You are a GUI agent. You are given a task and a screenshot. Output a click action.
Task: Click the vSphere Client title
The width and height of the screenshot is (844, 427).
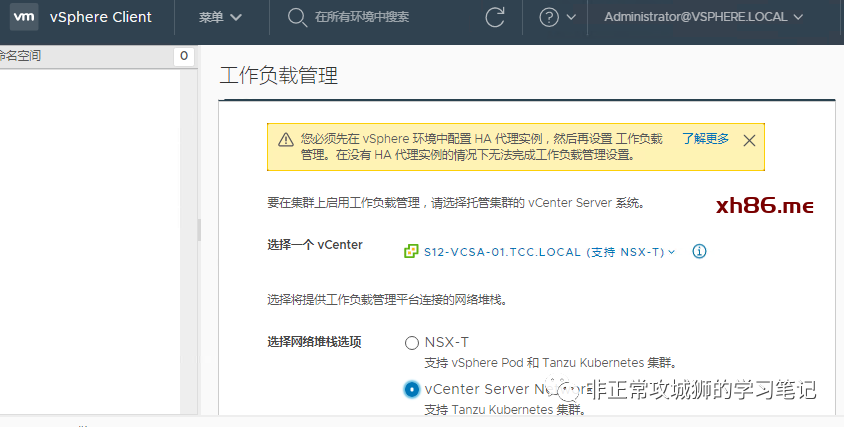tap(101, 17)
